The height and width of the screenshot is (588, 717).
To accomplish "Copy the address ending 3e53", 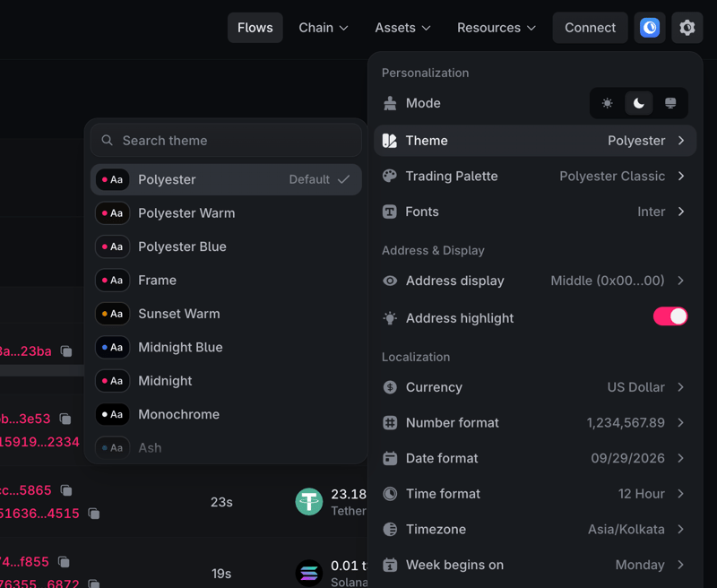I will [x=65, y=419].
